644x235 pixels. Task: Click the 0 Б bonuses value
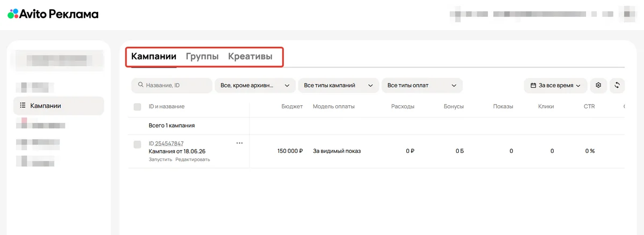[x=459, y=151]
